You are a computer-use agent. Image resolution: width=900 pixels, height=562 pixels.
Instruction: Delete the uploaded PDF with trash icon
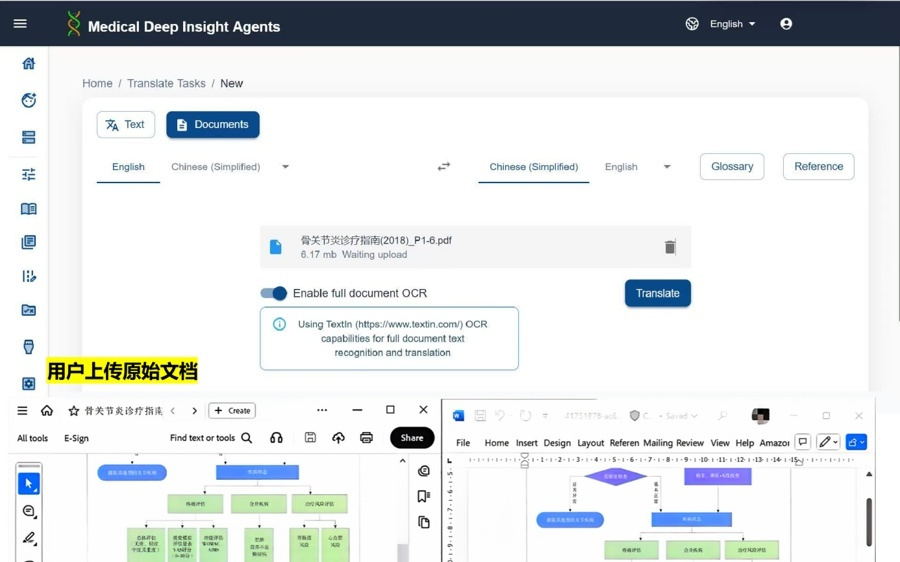[x=670, y=247]
